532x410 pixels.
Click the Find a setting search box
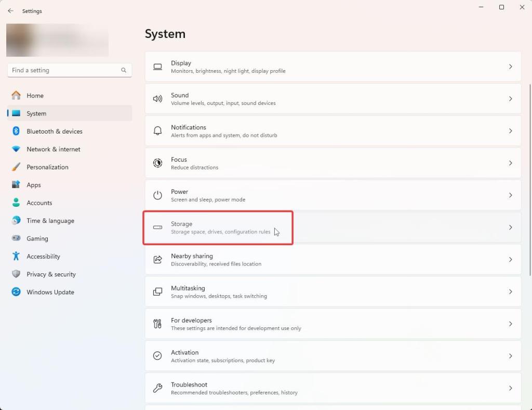coord(70,70)
